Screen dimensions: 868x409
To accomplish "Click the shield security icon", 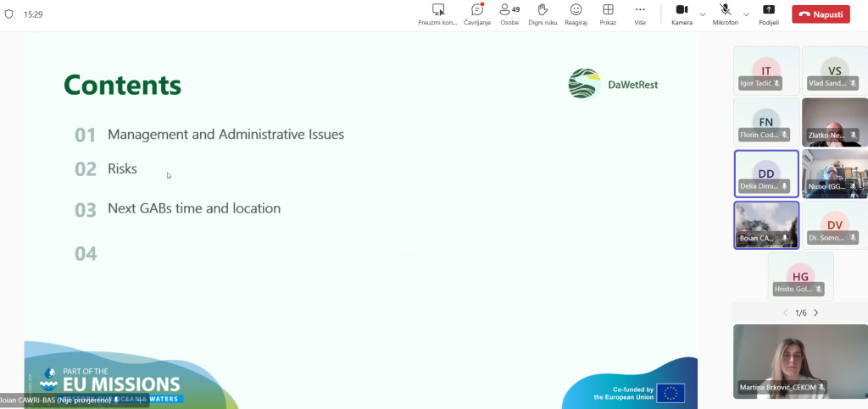I will (9, 14).
